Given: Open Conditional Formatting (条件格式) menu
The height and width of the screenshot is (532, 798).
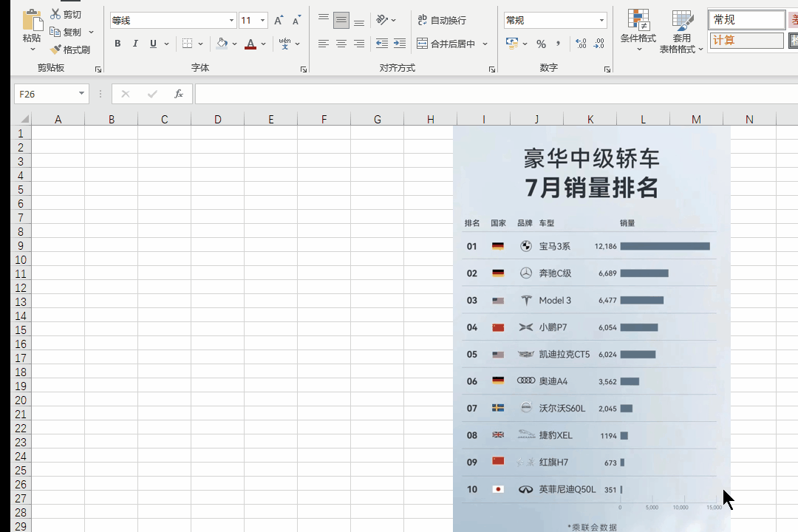Looking at the screenshot, I should (638, 30).
